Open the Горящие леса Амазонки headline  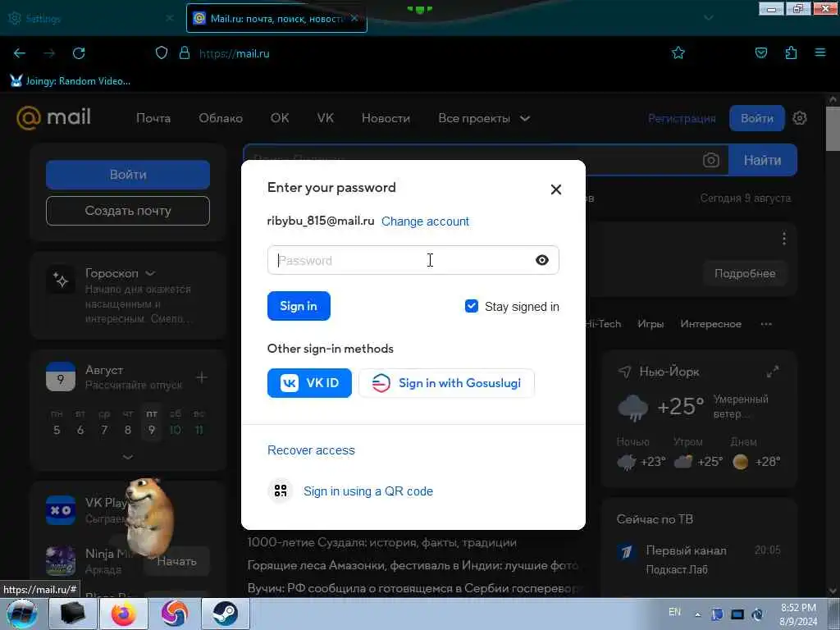pyautogui.click(x=413, y=565)
